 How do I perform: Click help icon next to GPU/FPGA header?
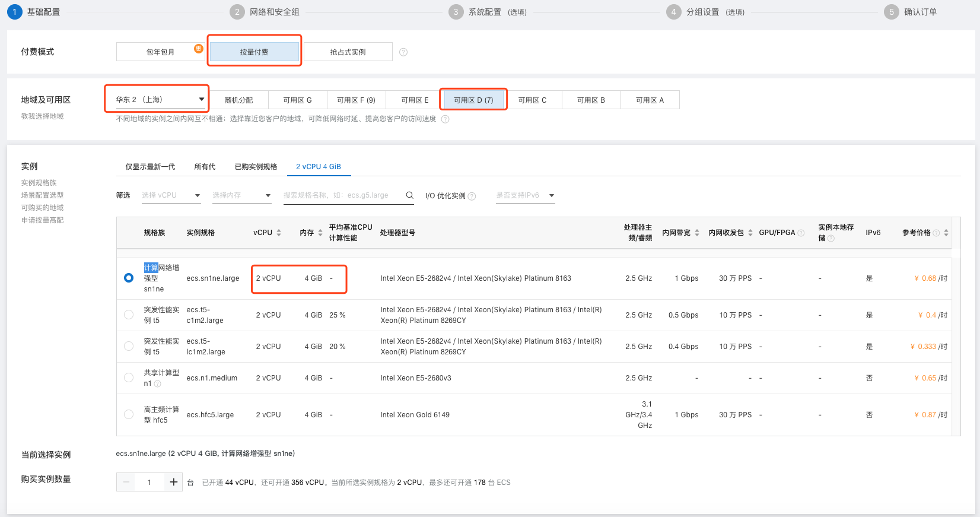coord(801,233)
